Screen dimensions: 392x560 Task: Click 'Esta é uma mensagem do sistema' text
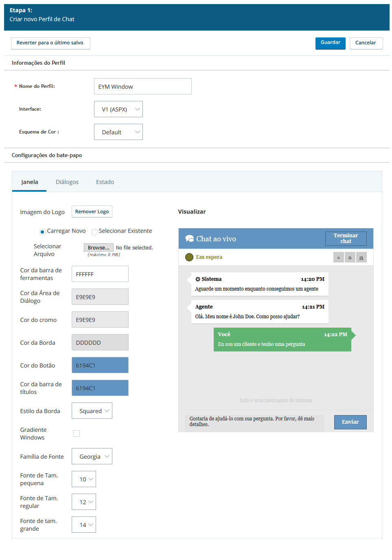276,400
